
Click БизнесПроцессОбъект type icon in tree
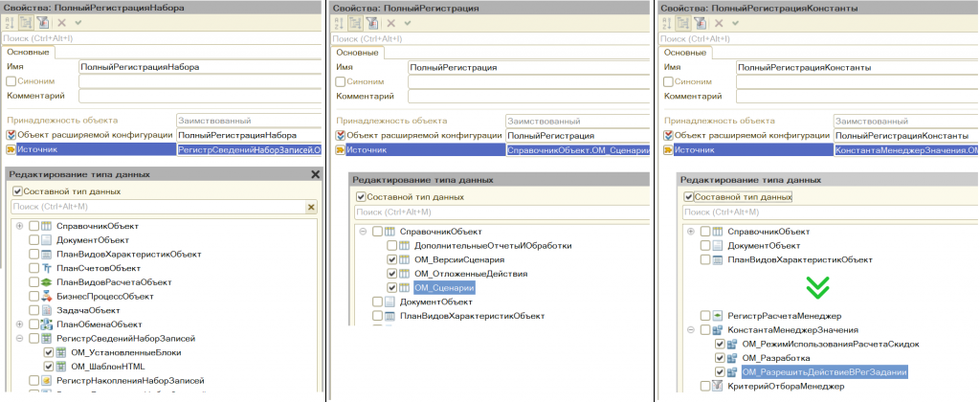coord(48,296)
